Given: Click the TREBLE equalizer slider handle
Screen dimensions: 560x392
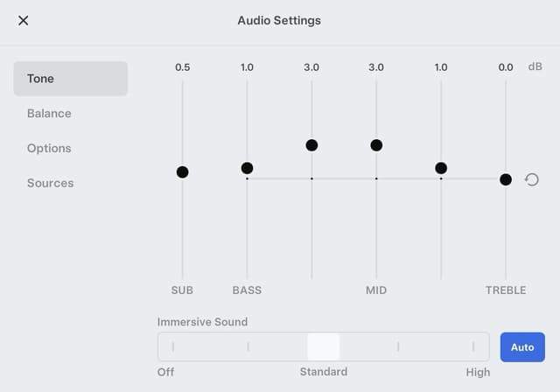Looking at the screenshot, I should click(x=506, y=179).
